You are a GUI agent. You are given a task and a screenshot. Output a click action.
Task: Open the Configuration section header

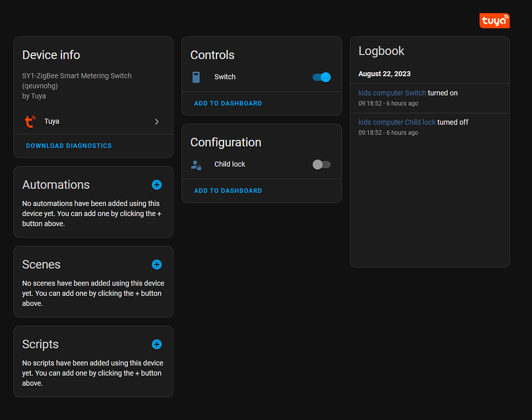(225, 142)
